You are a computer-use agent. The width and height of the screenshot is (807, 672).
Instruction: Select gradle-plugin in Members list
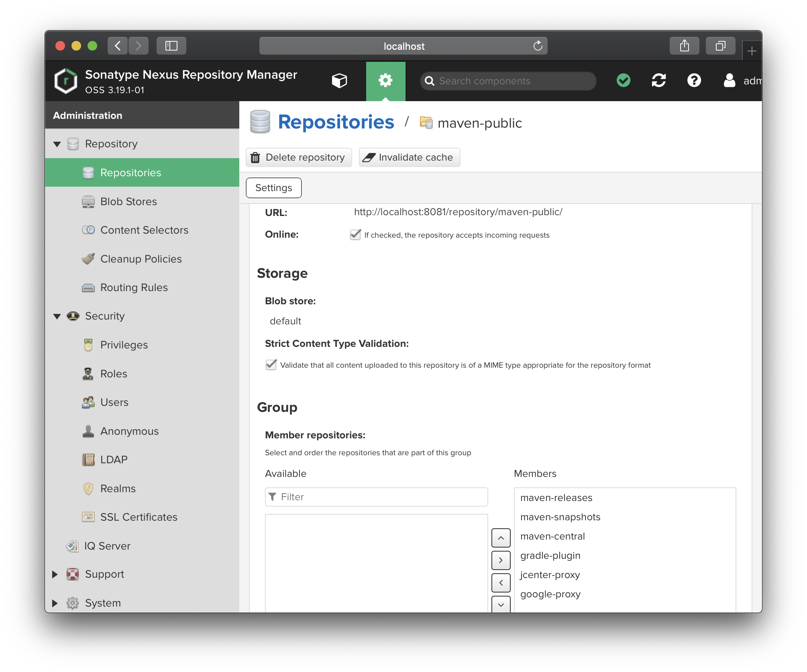point(625,556)
